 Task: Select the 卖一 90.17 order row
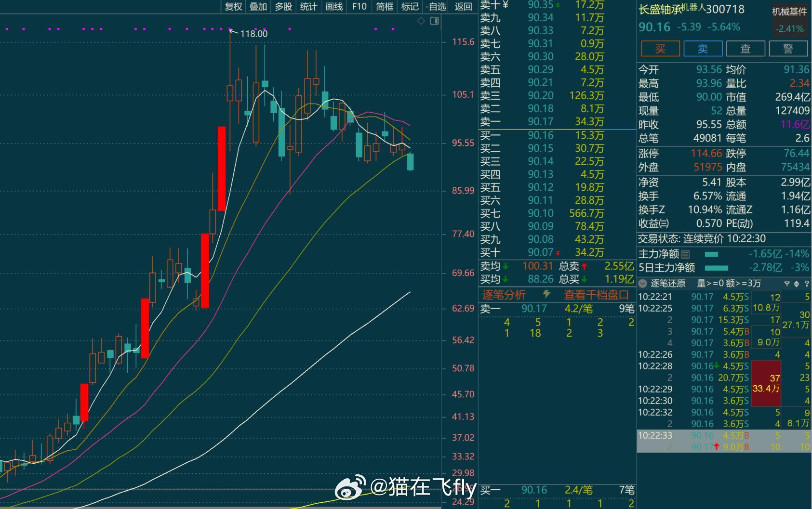click(557, 122)
